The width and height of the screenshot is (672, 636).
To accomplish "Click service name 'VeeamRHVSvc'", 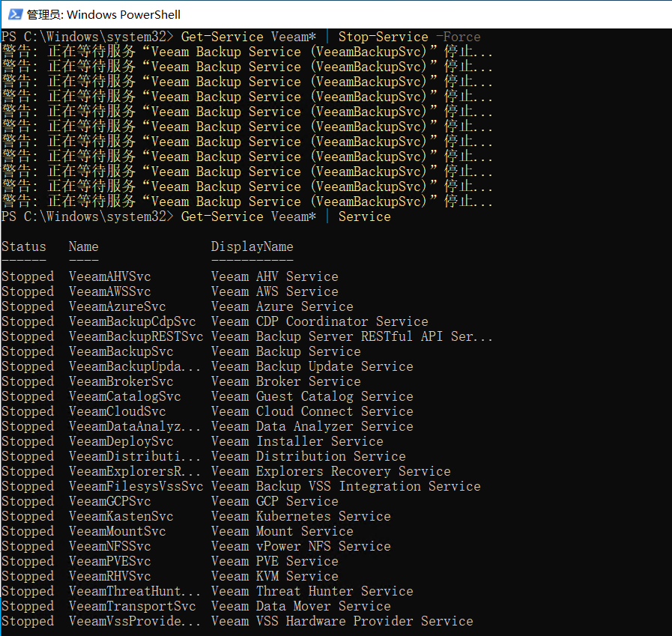I will 109,576.
